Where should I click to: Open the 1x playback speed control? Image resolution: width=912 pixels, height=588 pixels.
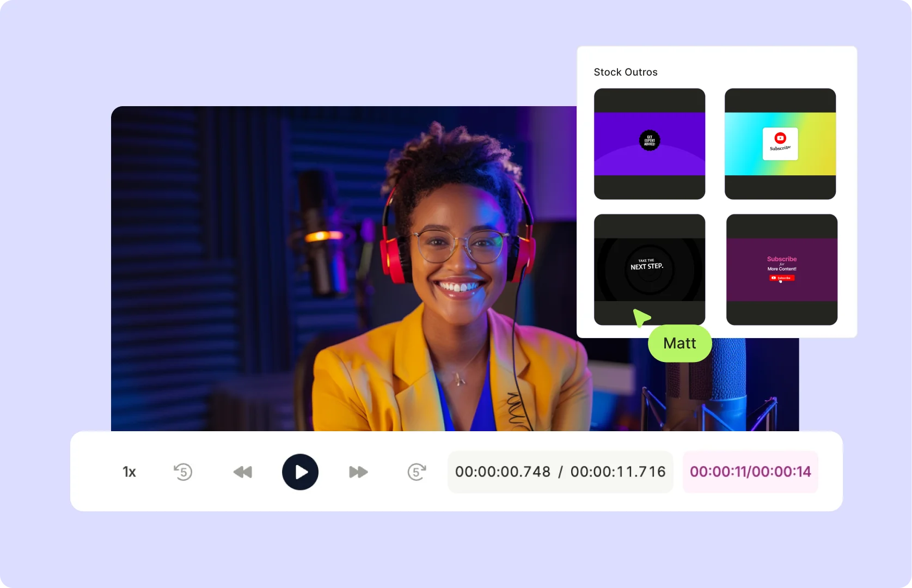click(x=129, y=472)
